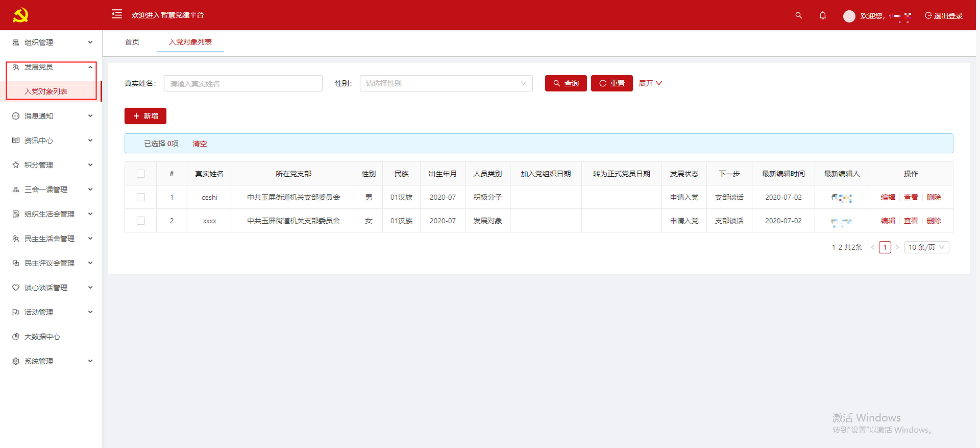Check the row for ceshi
The height and width of the screenshot is (448, 980).
[x=141, y=197]
